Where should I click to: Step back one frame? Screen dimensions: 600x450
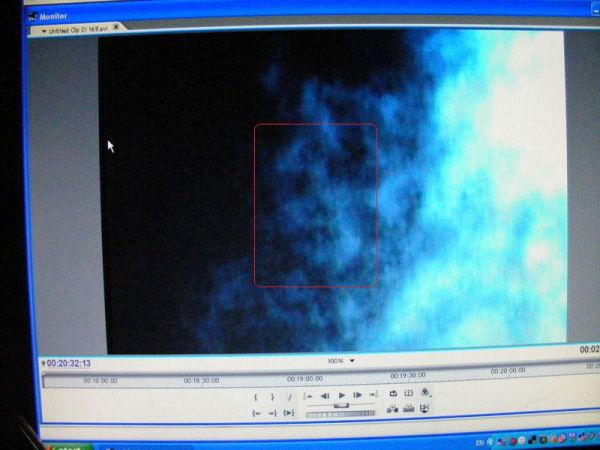(325, 395)
